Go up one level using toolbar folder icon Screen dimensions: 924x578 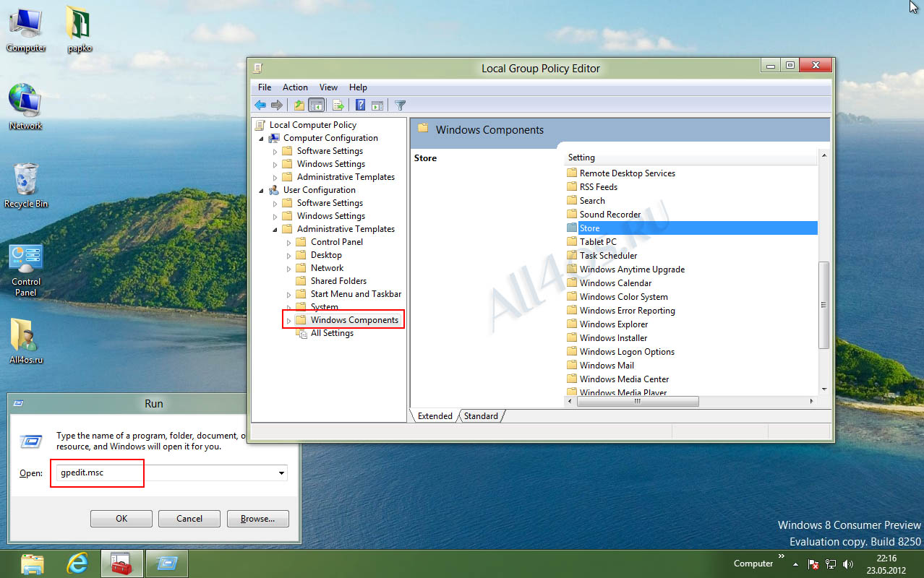(x=299, y=105)
